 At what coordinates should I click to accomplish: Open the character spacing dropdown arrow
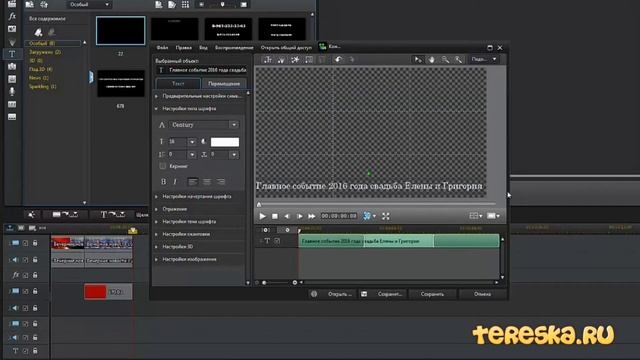click(x=234, y=155)
